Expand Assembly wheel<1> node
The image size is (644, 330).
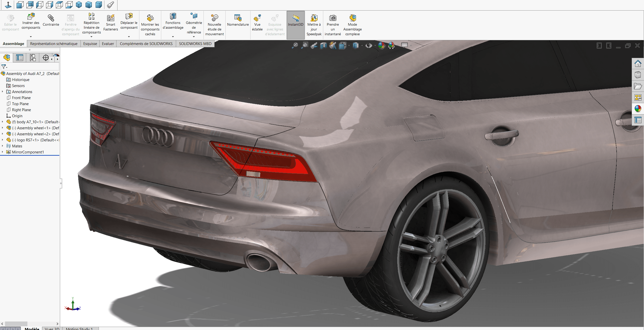pyautogui.click(x=3, y=128)
